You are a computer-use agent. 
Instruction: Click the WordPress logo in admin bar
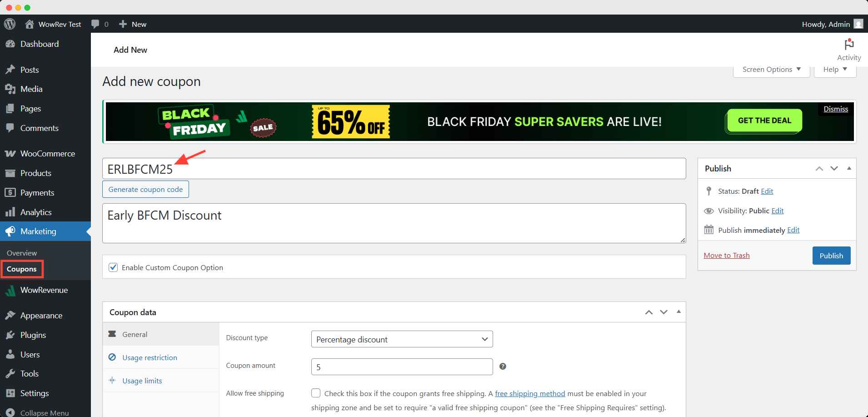[x=10, y=24]
